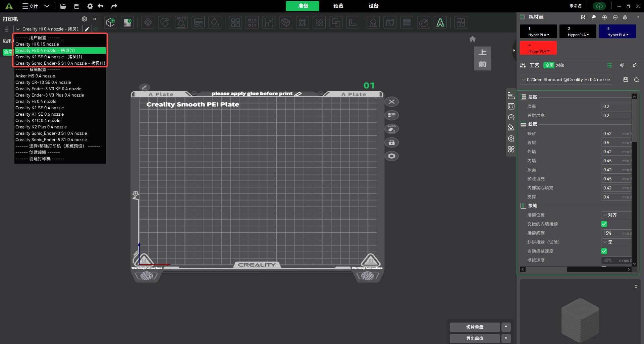Open filament 1 Hyper PLA dropdown
The height and width of the screenshot is (344, 644).
pos(538,32)
